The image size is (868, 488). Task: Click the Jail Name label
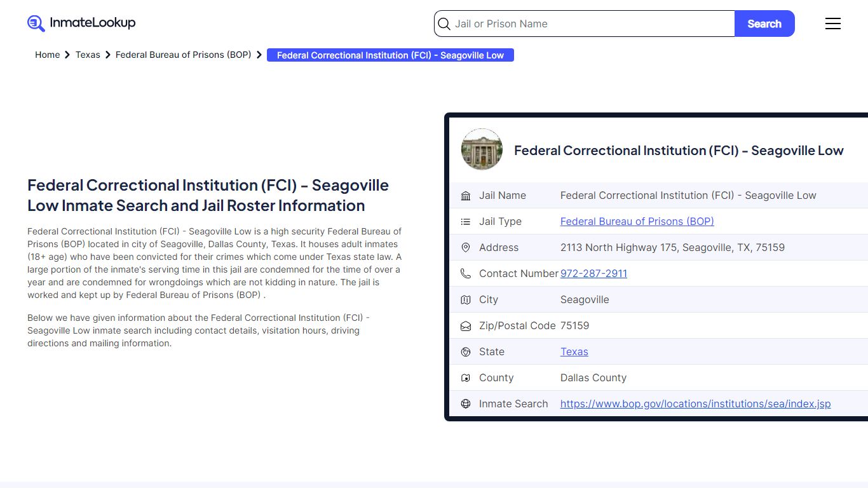[503, 195]
